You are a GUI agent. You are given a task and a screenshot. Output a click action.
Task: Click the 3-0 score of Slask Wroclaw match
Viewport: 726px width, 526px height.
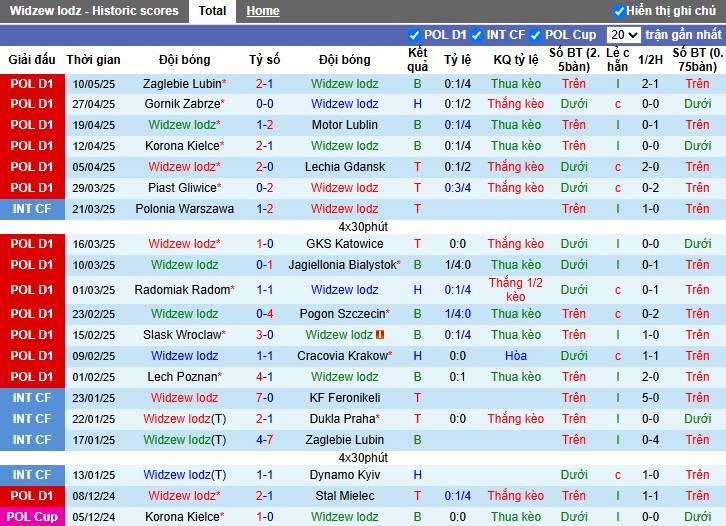[x=264, y=334]
